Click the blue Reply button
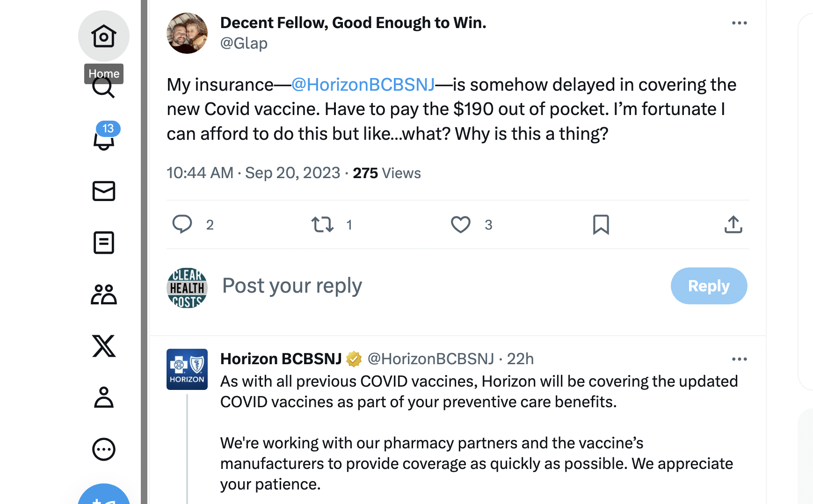 click(x=709, y=286)
